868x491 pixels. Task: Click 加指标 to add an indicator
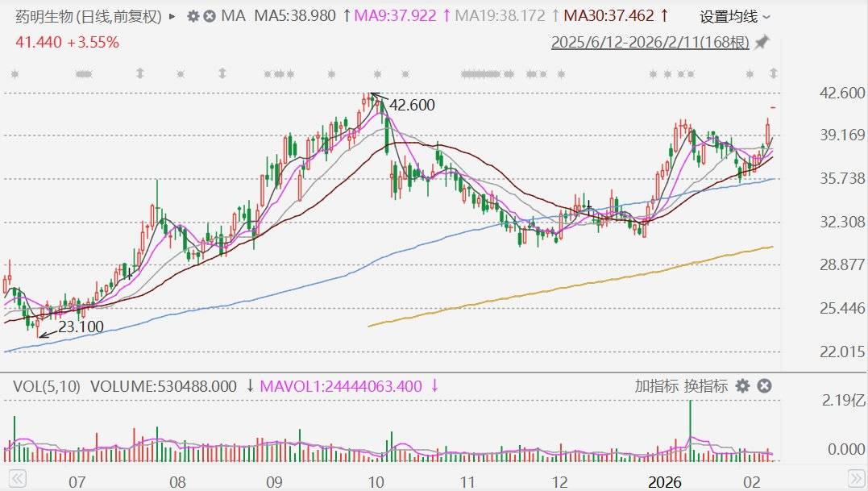click(x=656, y=386)
